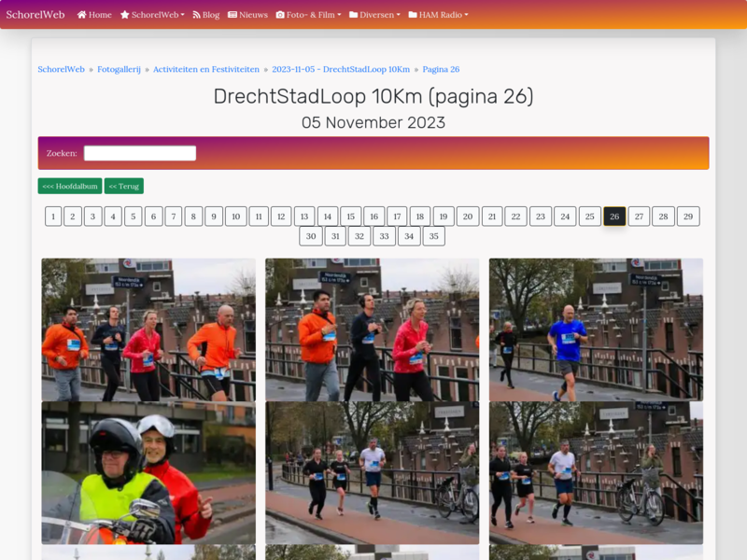Click the <<< Hoofdalbum button
Screen dimensions: 747x560
[70, 186]
